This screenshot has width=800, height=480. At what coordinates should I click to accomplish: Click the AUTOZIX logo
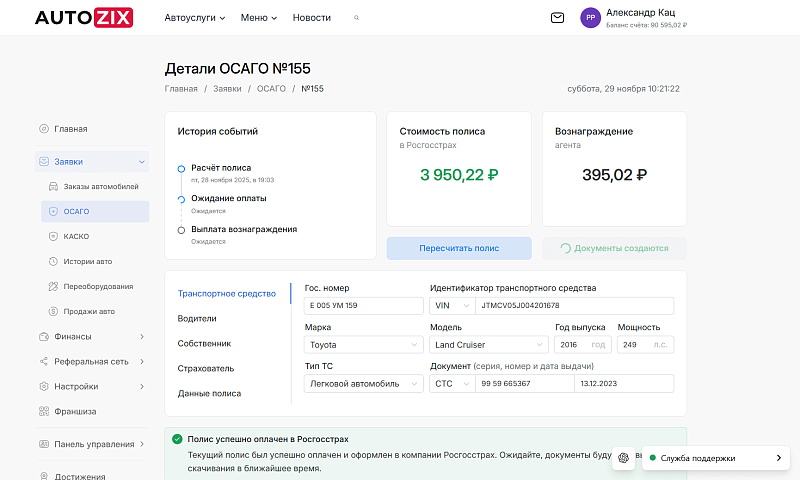(84, 17)
